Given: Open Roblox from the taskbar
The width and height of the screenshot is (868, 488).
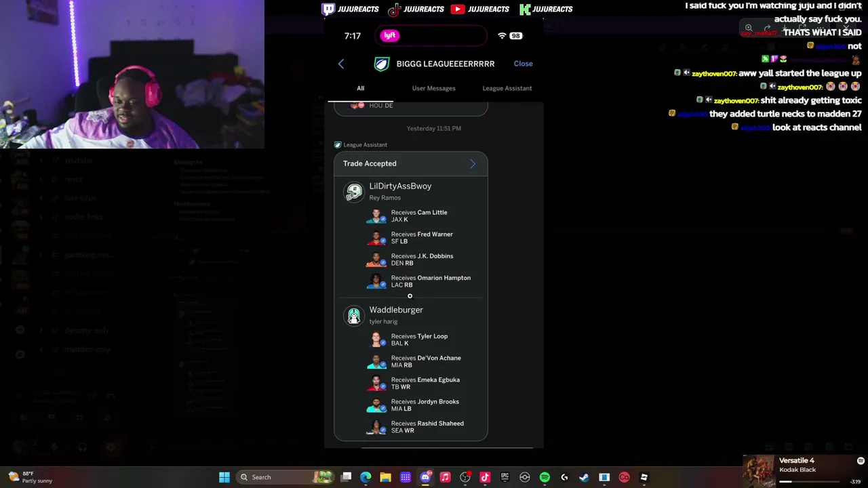Looking at the screenshot, I should tap(644, 477).
